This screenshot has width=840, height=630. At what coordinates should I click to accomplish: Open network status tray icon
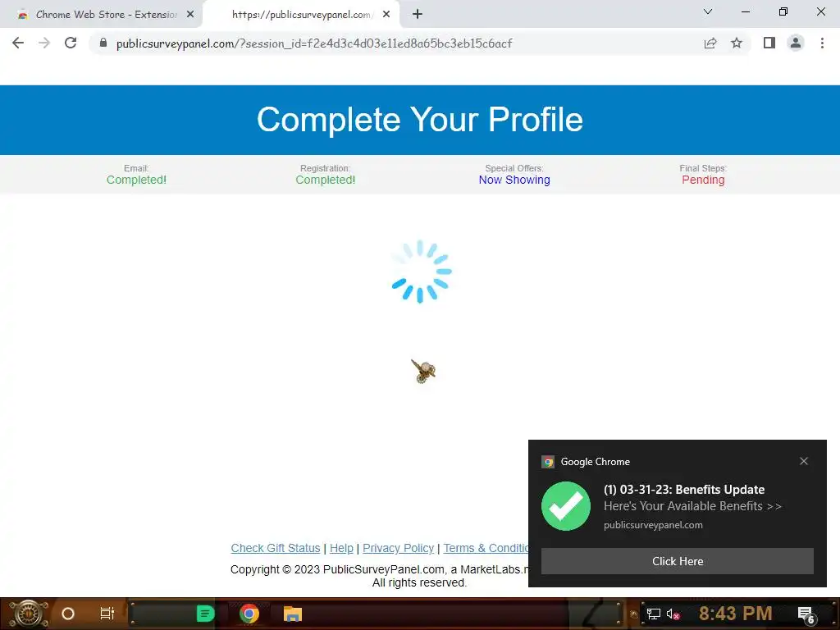pos(653,614)
